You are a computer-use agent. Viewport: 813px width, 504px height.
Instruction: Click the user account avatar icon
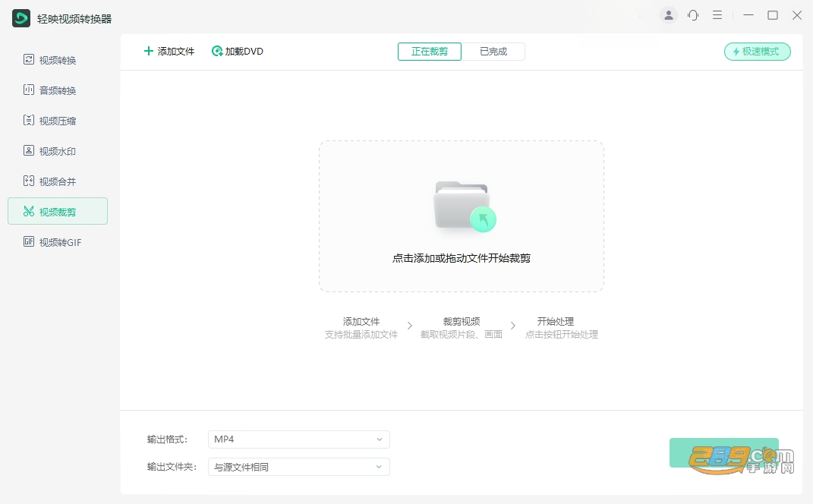669,15
